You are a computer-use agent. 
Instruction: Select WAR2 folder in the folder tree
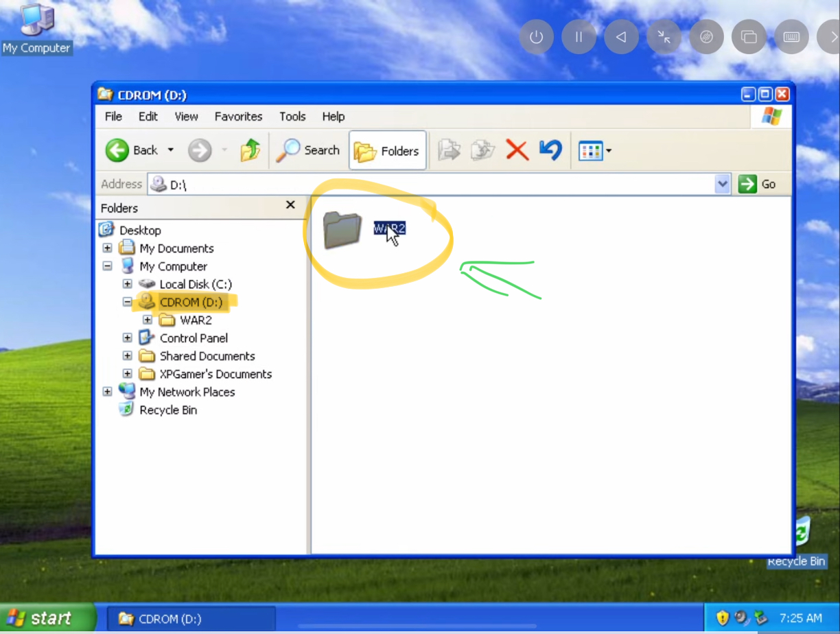(196, 320)
